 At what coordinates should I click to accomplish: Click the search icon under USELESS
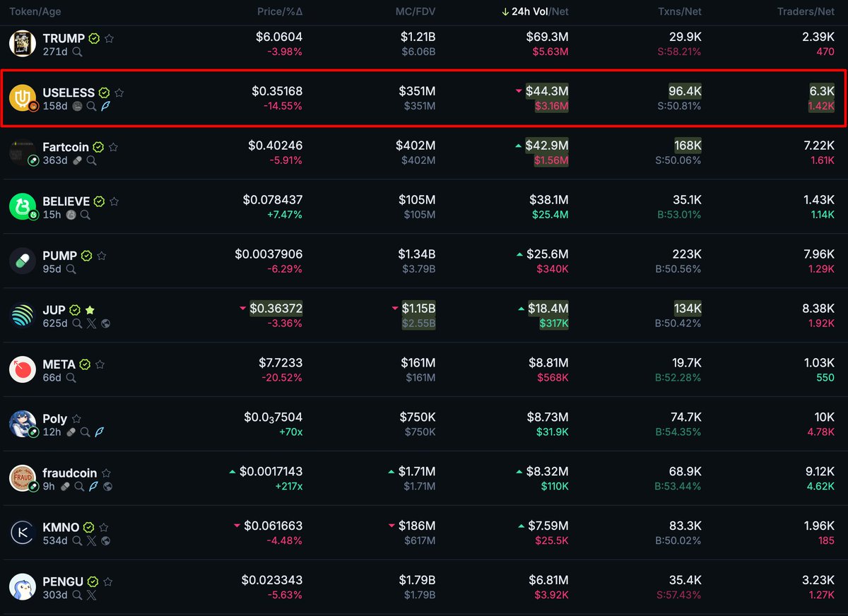pos(91,106)
